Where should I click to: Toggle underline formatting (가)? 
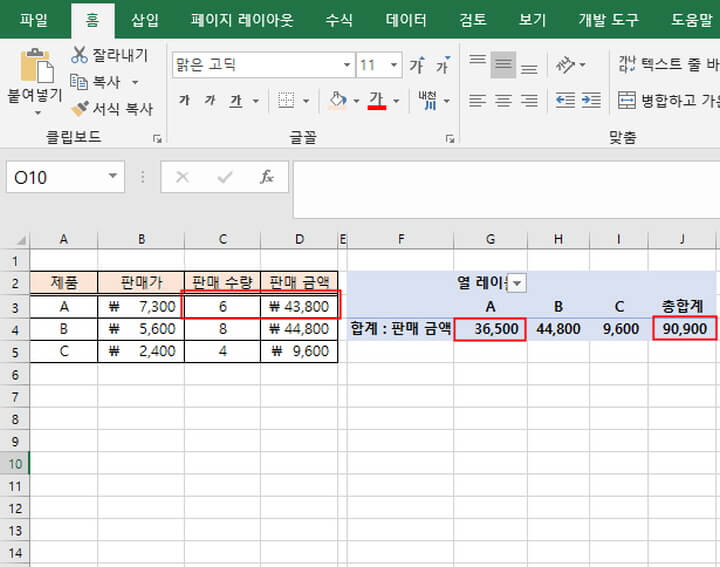(236, 100)
